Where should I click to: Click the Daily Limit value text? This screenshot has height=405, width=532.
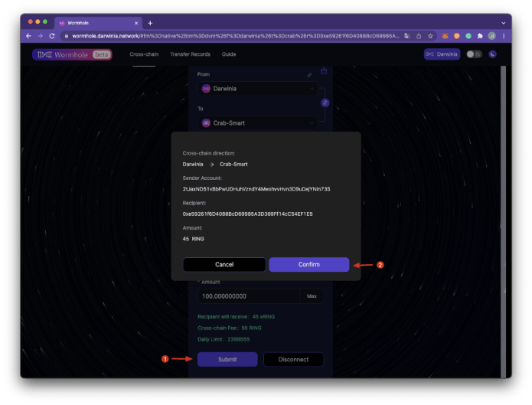[x=239, y=339]
